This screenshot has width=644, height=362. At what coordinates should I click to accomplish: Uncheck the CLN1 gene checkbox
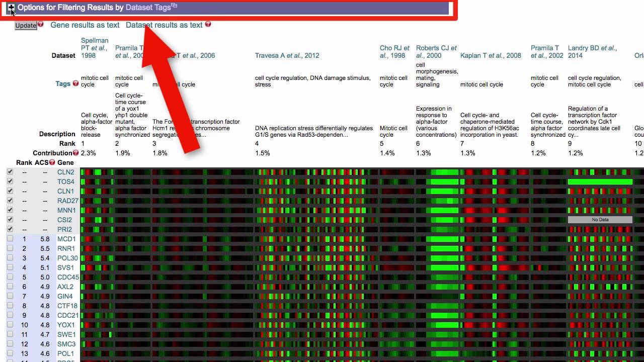coord(10,191)
